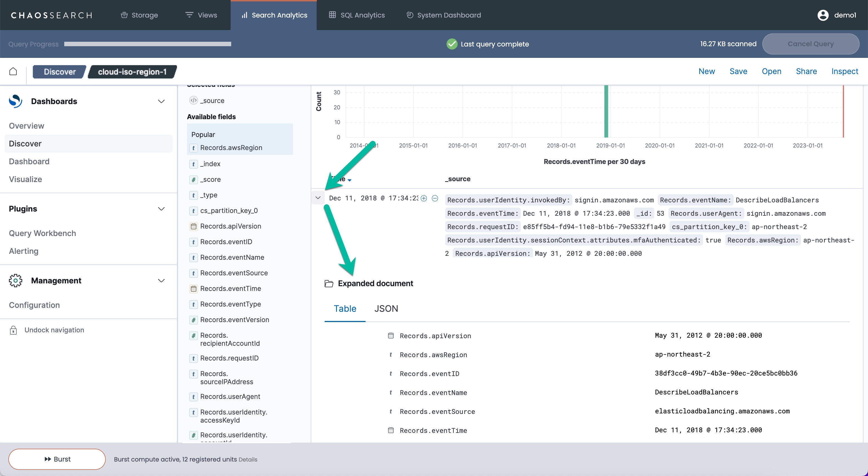Collapse the Management section
Screen dimensions: 868x476
161,281
